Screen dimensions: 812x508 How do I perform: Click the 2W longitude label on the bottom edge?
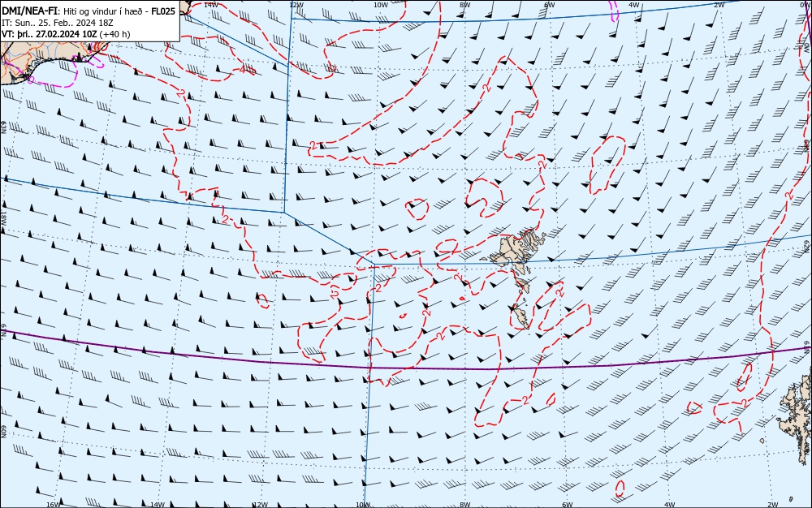tap(773, 505)
